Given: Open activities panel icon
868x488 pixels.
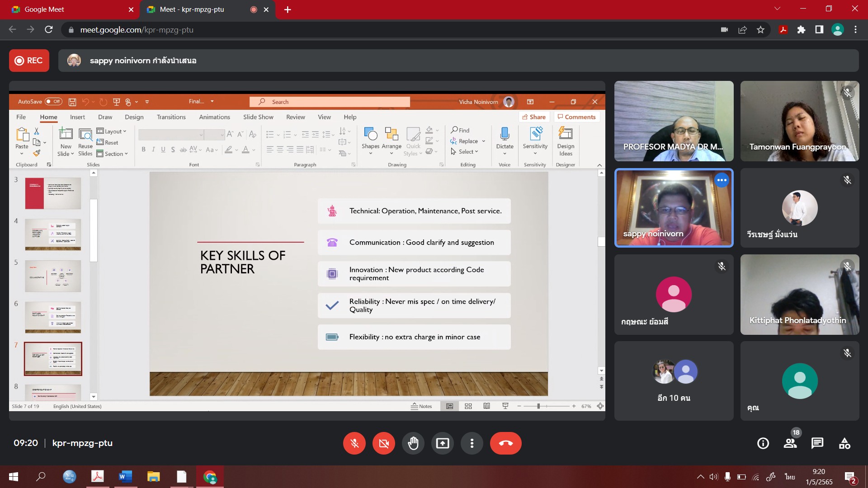Looking at the screenshot, I should point(844,443).
